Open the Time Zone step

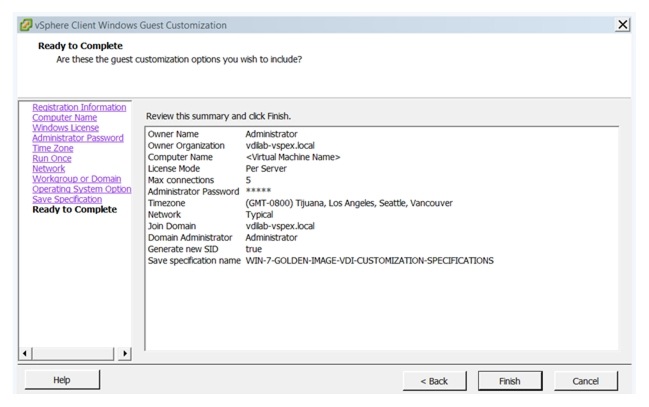coord(53,148)
